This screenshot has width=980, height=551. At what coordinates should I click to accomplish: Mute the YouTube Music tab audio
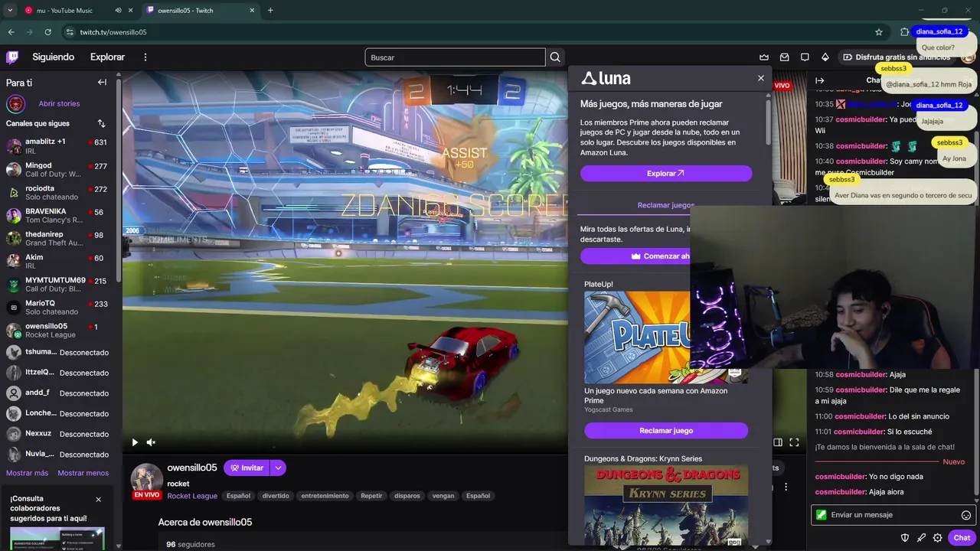pyautogui.click(x=118, y=11)
